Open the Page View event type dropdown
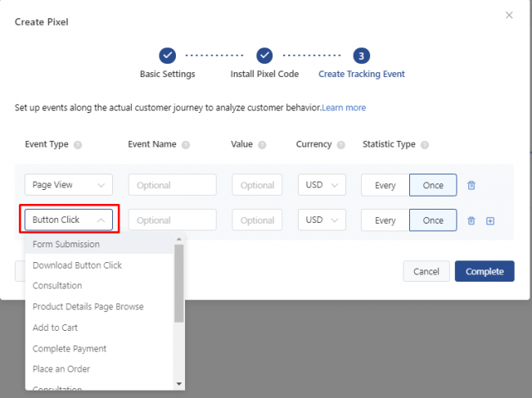The height and width of the screenshot is (398, 532). (69, 185)
